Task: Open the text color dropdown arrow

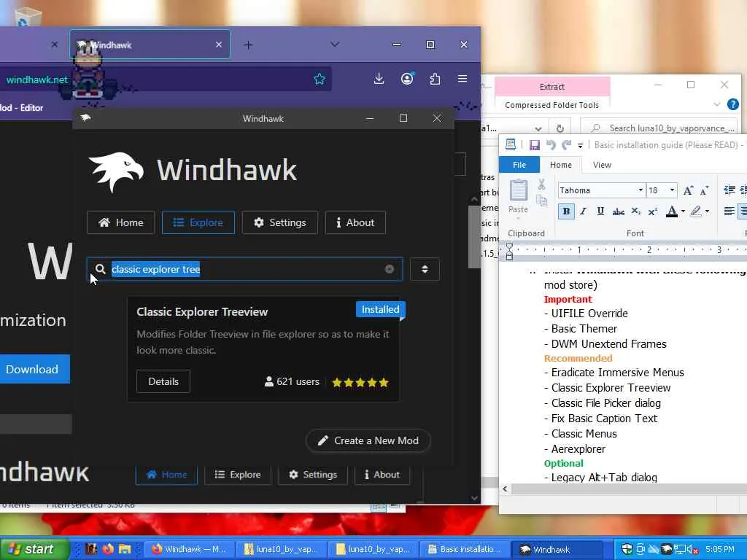Action: (x=683, y=211)
